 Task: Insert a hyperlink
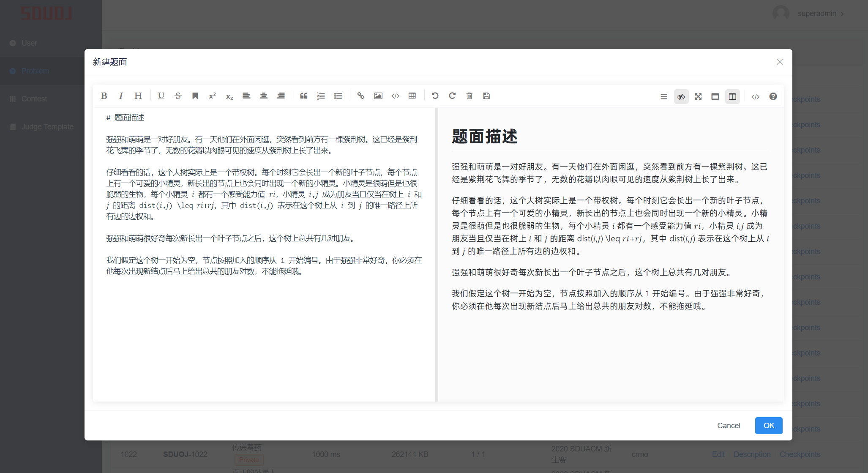pyautogui.click(x=361, y=96)
